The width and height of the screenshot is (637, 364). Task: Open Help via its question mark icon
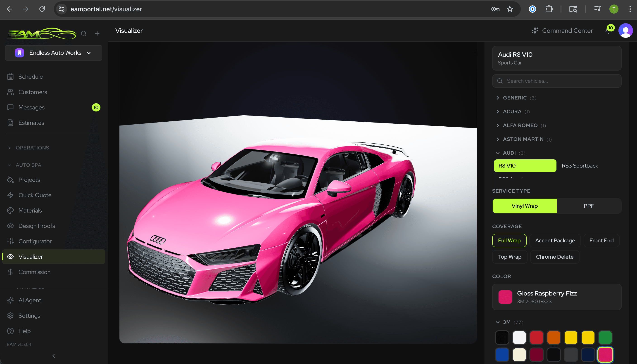coord(10,331)
